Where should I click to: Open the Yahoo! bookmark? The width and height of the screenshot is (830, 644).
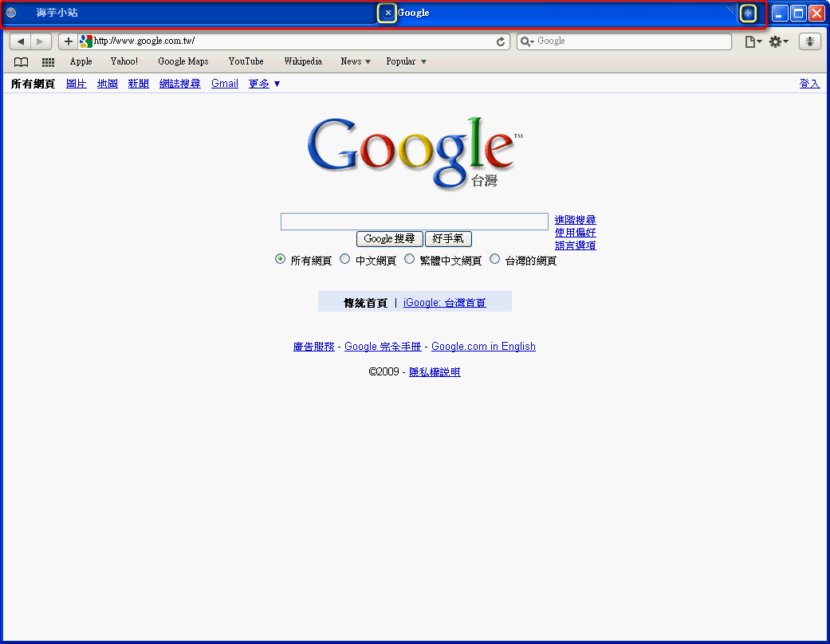click(124, 61)
